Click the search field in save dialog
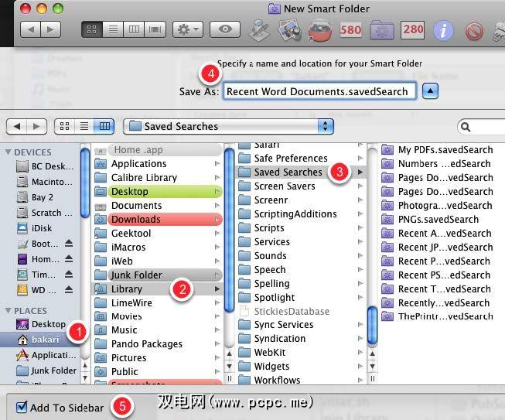Viewport: 505px width, 420px height. pos(479,126)
